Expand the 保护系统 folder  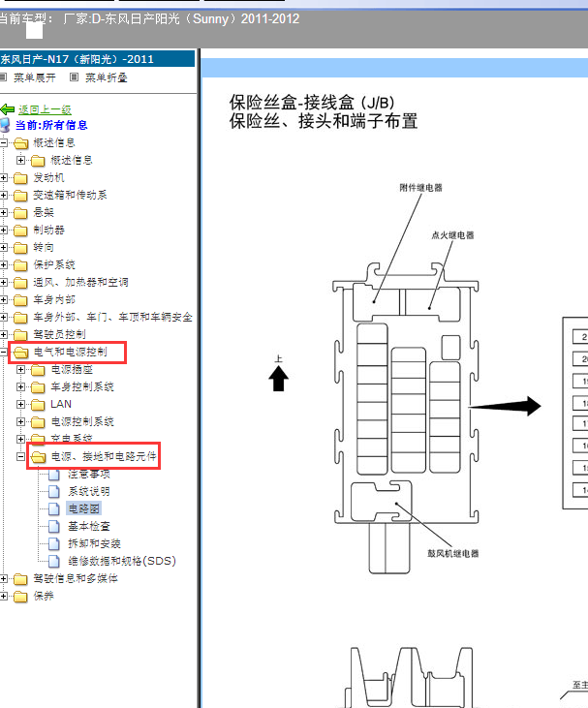[3, 264]
